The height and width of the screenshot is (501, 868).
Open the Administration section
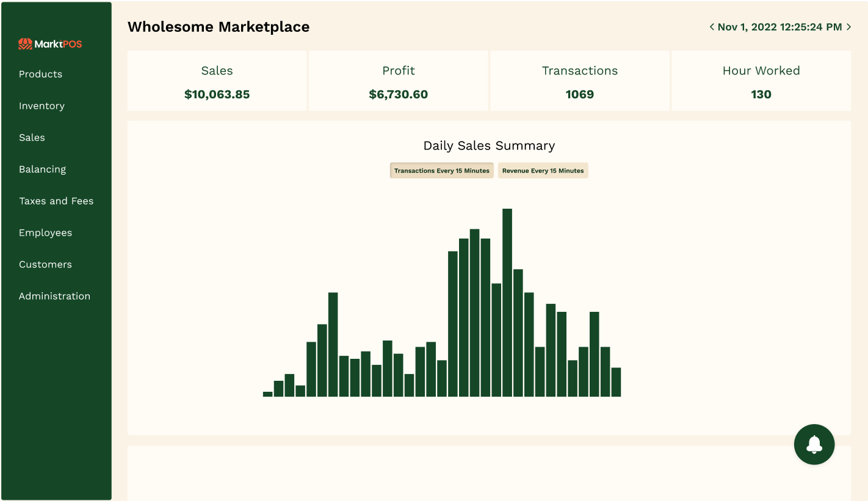click(x=54, y=296)
